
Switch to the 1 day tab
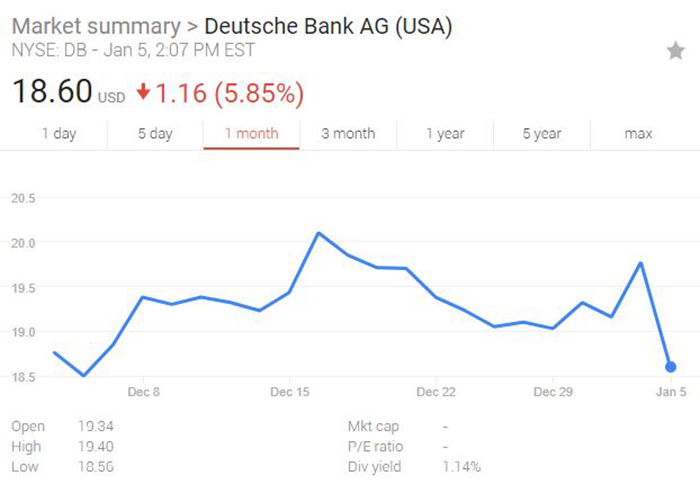click(59, 134)
